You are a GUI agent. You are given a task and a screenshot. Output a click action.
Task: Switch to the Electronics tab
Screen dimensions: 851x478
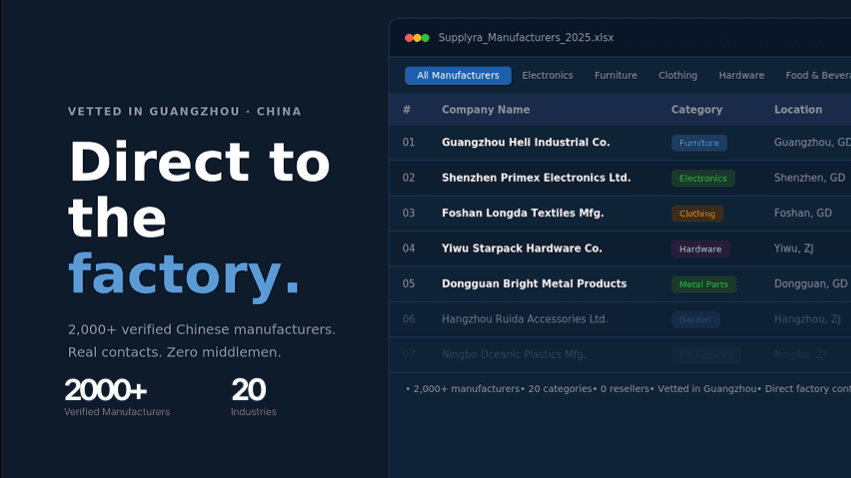pos(547,75)
